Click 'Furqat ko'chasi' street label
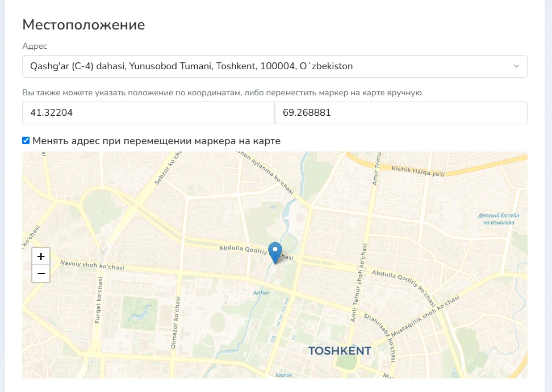 click(x=99, y=300)
